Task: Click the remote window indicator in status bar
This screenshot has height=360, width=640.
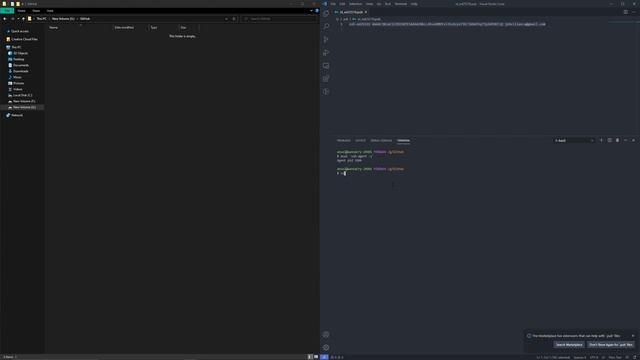Action: [324, 357]
